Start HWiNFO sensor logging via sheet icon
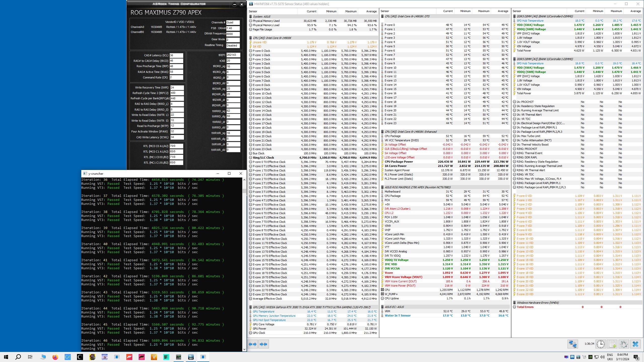This screenshot has width=644, height=362. tap(612, 344)
